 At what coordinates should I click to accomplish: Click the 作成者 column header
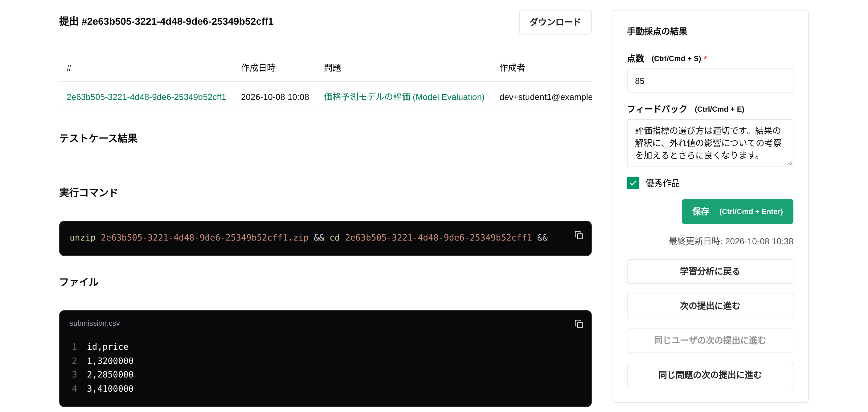(512, 68)
